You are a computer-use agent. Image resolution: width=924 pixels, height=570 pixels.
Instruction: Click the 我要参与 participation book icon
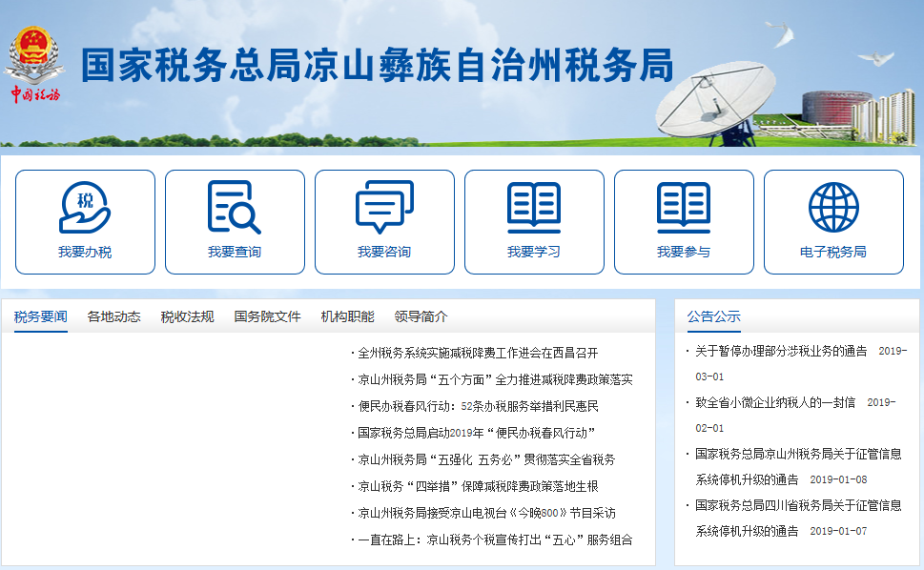[684, 221]
